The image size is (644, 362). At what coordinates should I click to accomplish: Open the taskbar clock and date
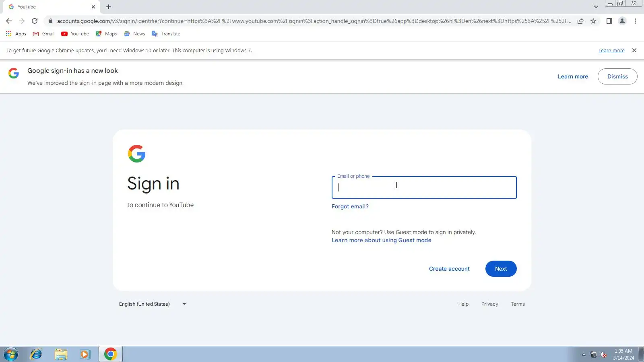tap(623, 354)
